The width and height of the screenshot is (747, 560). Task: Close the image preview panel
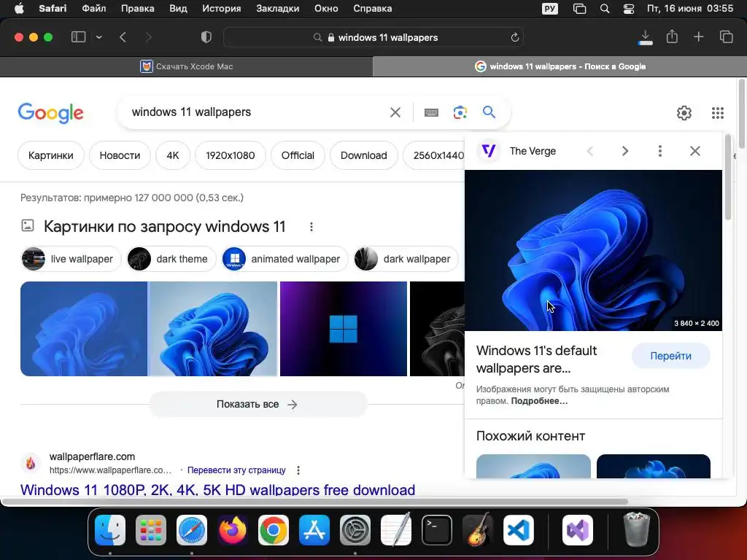click(695, 151)
